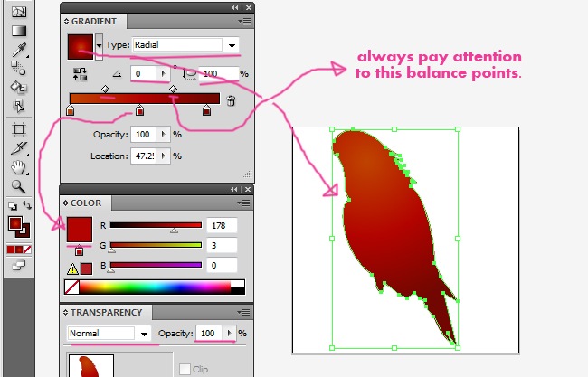Open the Color panel options menu
The image size is (588, 377).
click(242, 203)
